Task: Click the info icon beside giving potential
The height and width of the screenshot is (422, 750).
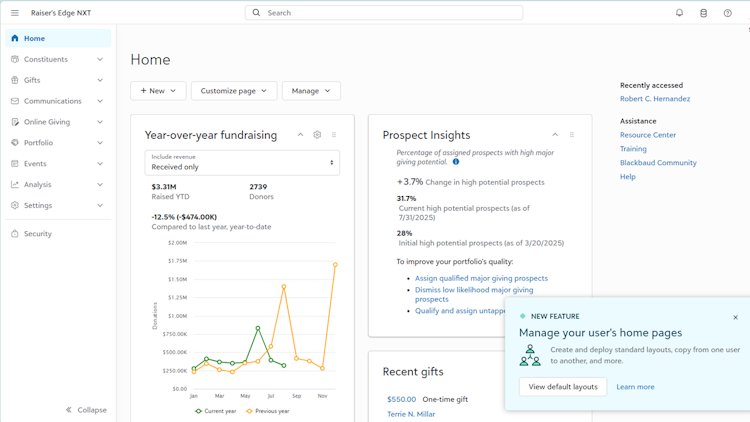Action: [456, 162]
